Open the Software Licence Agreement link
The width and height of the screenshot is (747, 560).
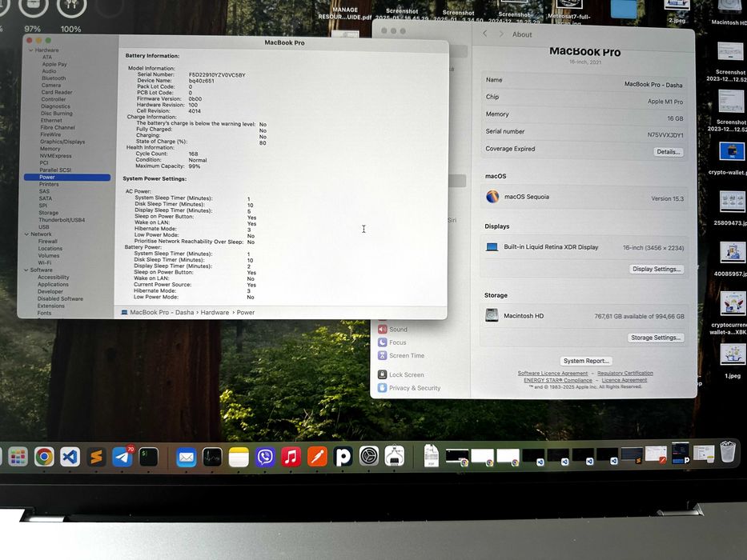552,374
